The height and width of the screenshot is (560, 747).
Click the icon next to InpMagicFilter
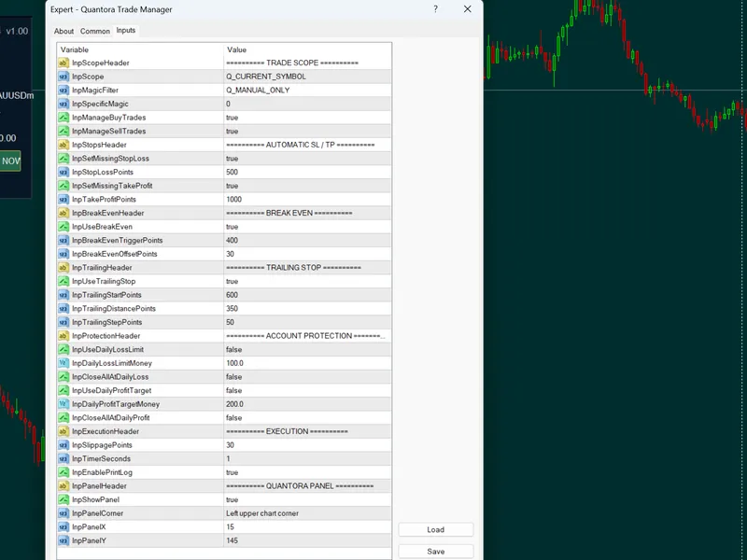point(63,90)
